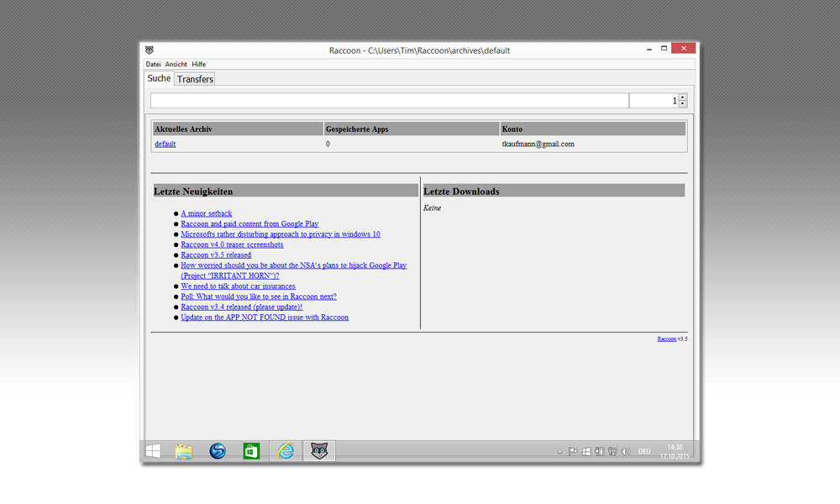The width and height of the screenshot is (840, 504).
Task: Click the 'Konto' column header
Action: [593, 129]
